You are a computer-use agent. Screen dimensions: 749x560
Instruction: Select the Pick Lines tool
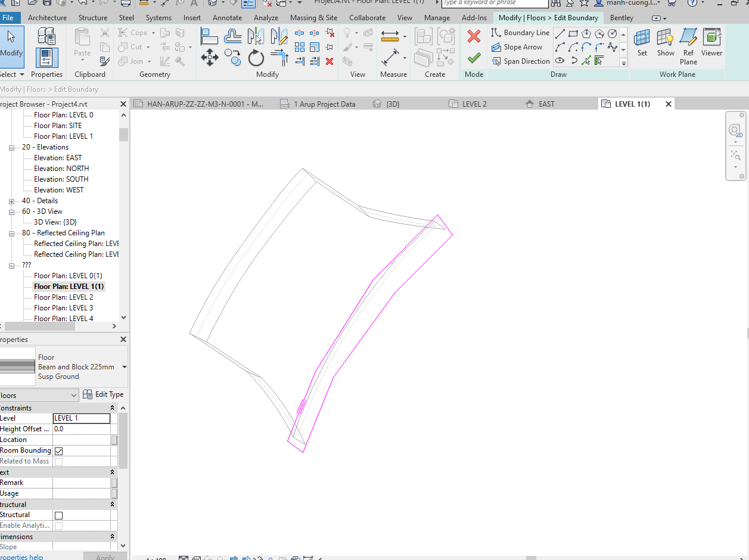tap(586, 61)
